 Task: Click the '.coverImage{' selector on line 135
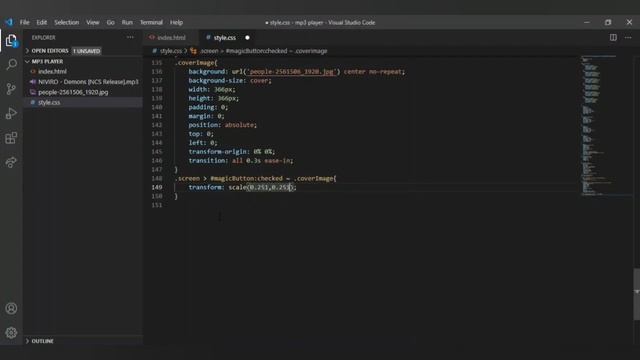[x=196, y=63]
